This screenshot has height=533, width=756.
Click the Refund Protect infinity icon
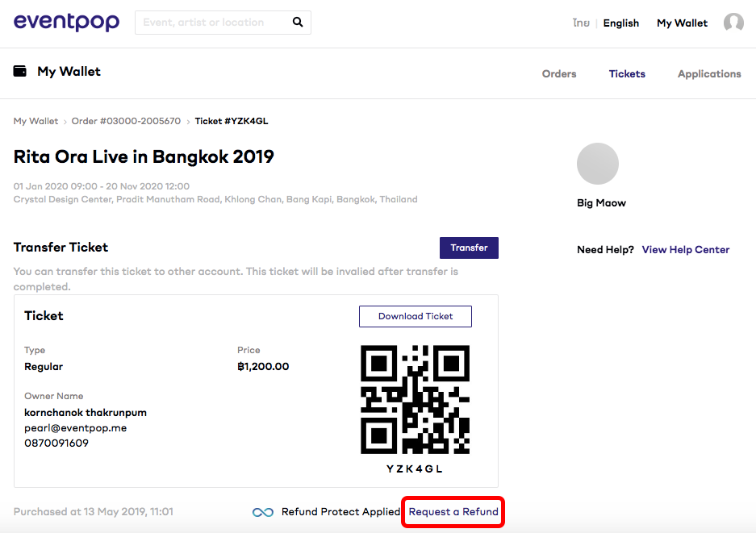coord(263,512)
